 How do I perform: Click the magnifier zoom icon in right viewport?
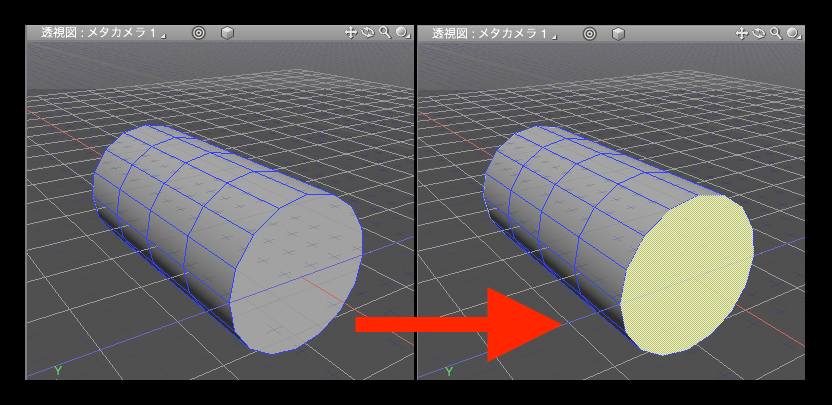coord(775,33)
